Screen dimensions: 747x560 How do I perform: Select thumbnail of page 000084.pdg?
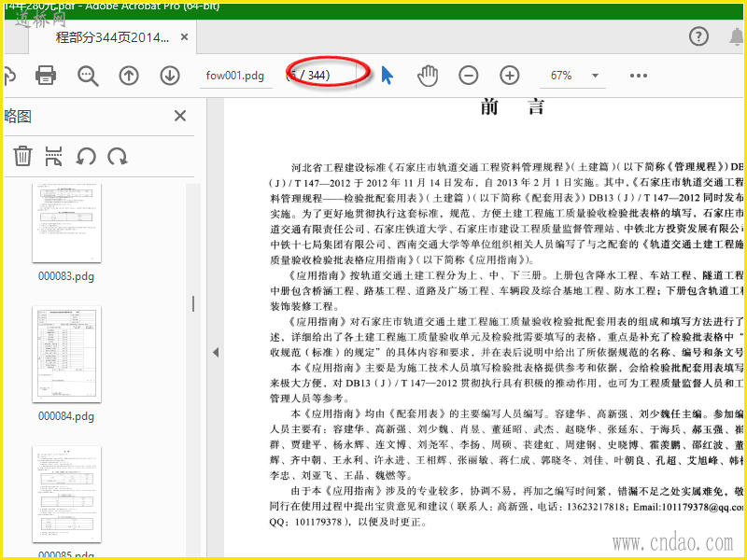66,355
